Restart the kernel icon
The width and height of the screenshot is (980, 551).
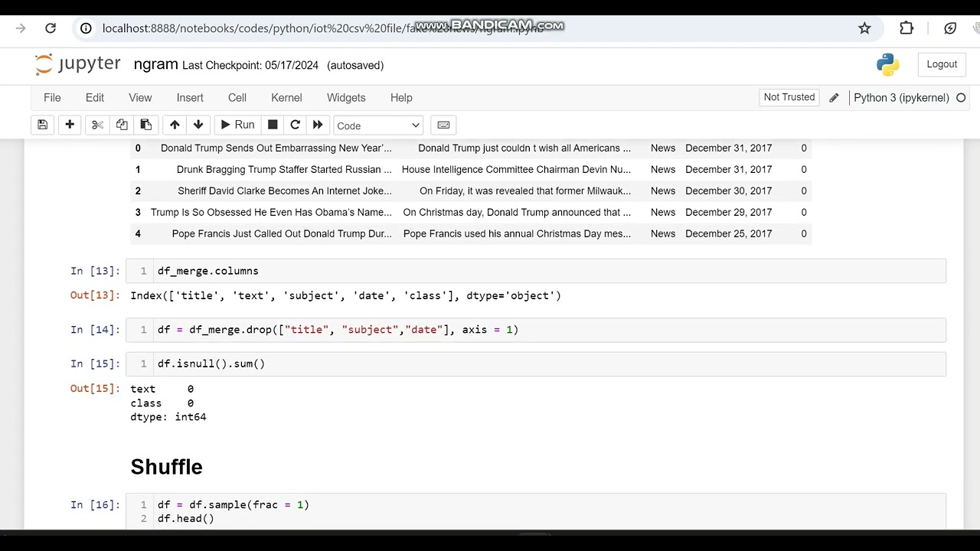coord(295,125)
